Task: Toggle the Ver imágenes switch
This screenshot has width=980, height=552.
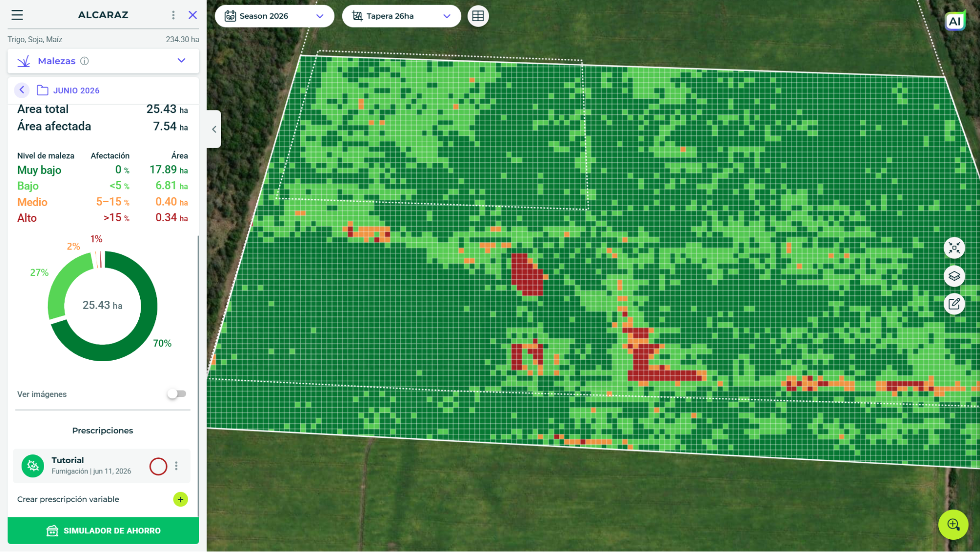Action: point(176,394)
